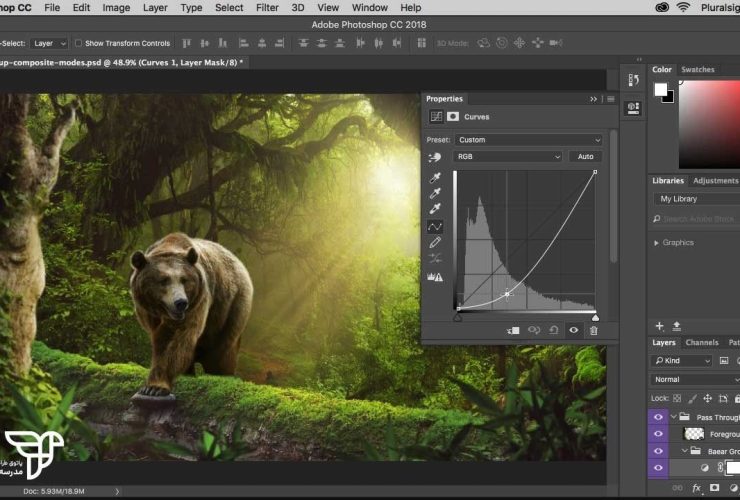
Task: Select the backup-composite-modes.psd document tab
Action: (x=122, y=62)
